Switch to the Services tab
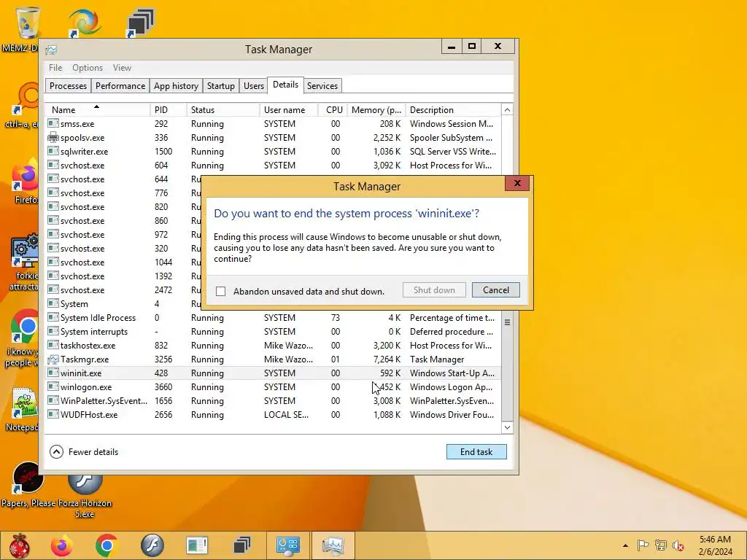Image resolution: width=747 pixels, height=560 pixels. 322,86
